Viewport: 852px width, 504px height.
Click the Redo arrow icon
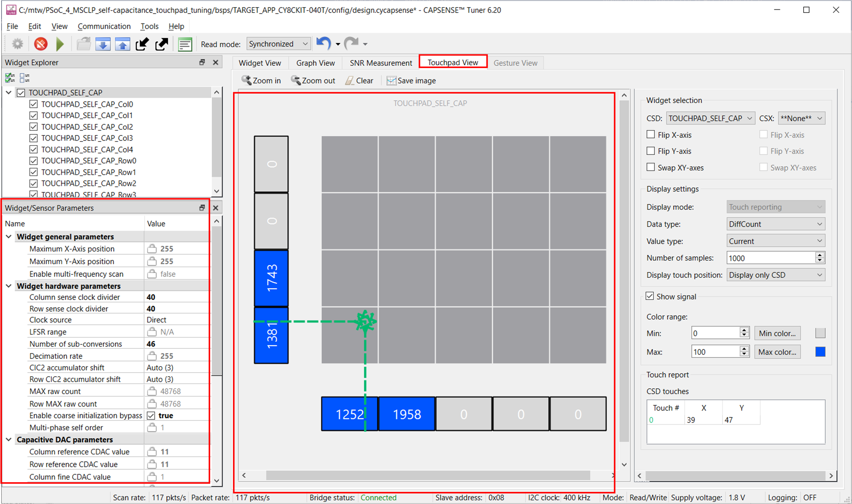click(351, 43)
